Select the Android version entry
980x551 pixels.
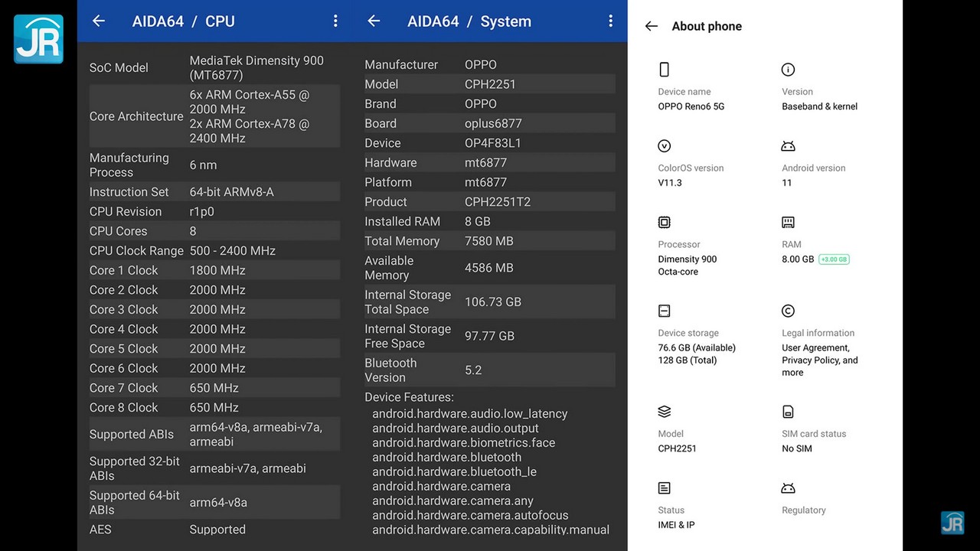click(813, 175)
